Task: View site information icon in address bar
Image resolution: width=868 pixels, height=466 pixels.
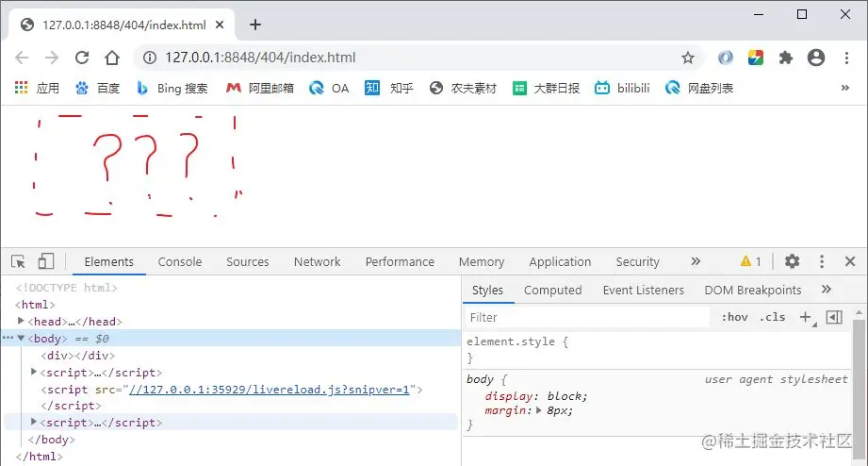Action: click(150, 58)
